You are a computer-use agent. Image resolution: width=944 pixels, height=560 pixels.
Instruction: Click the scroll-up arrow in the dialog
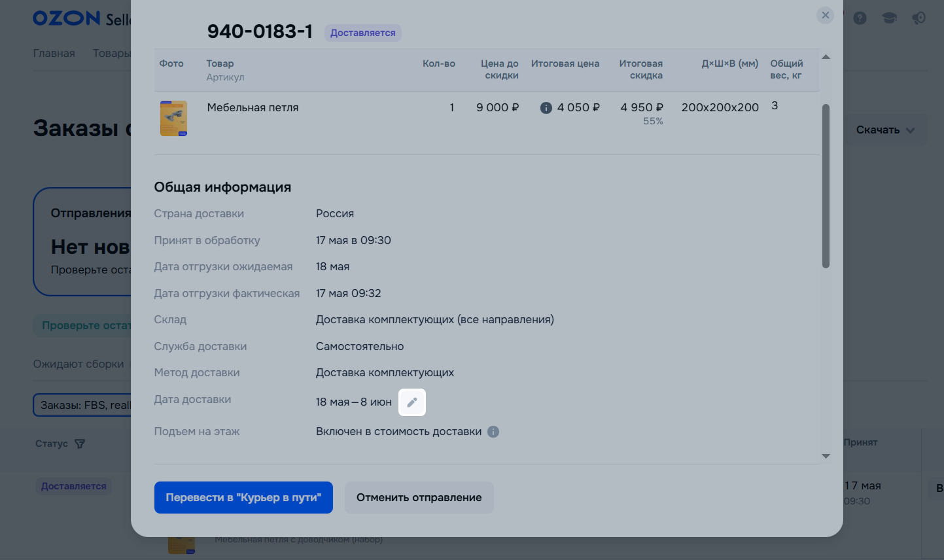click(x=826, y=57)
